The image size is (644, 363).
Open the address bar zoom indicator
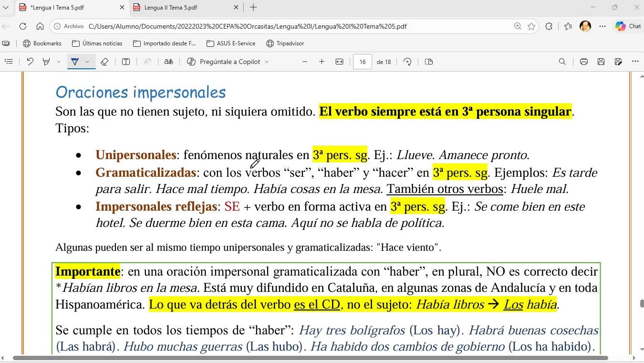pyautogui.click(x=518, y=26)
